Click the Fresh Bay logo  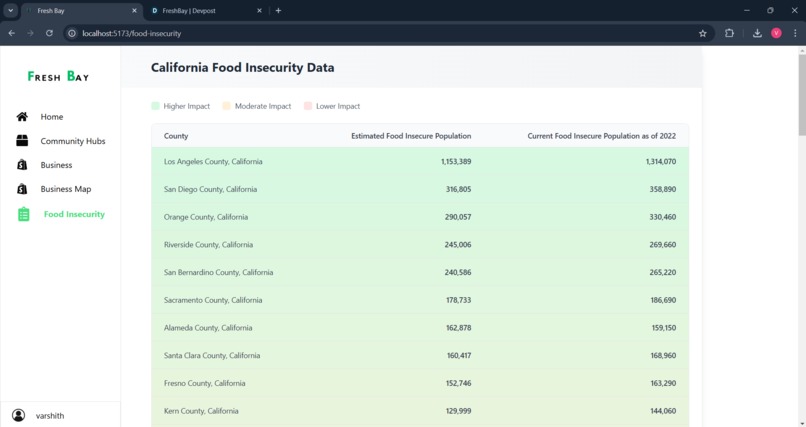pos(58,77)
